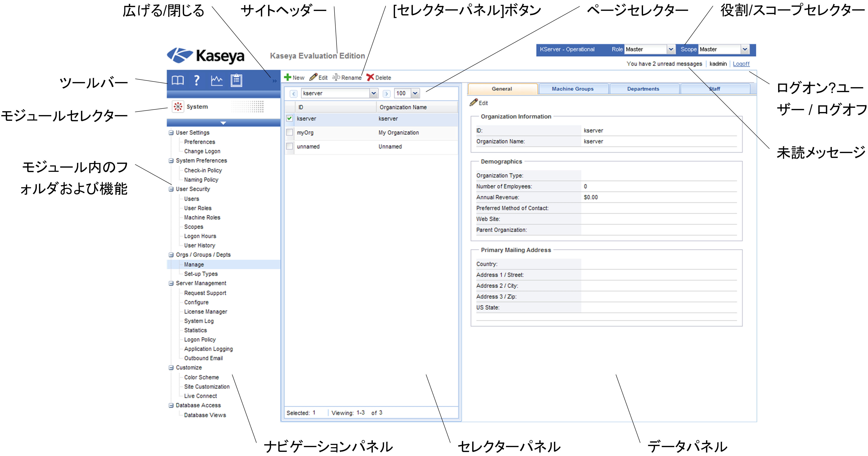The height and width of the screenshot is (456, 868).
Task: Click the Logoff link
Action: pos(741,64)
